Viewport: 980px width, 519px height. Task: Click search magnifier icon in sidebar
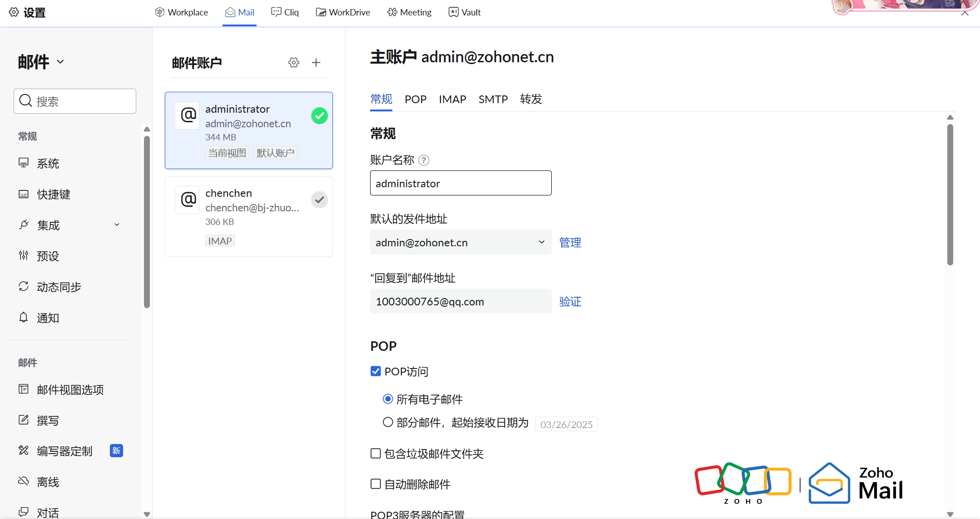(26, 101)
